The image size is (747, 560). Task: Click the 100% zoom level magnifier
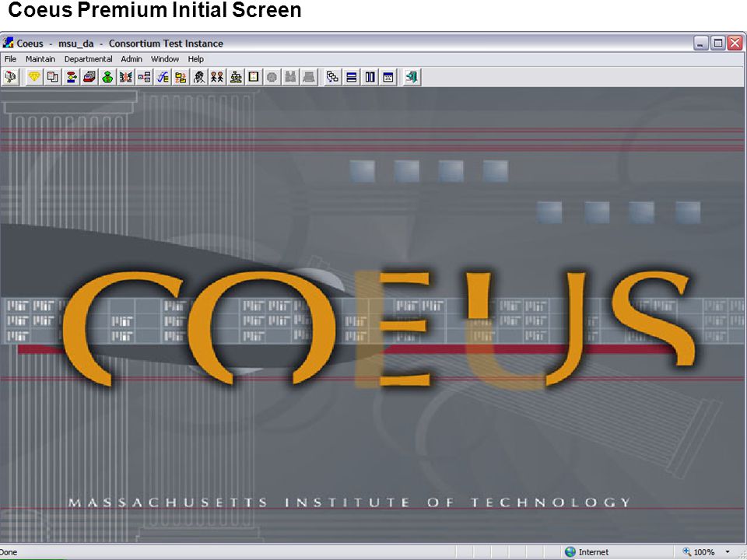pyautogui.click(x=687, y=552)
